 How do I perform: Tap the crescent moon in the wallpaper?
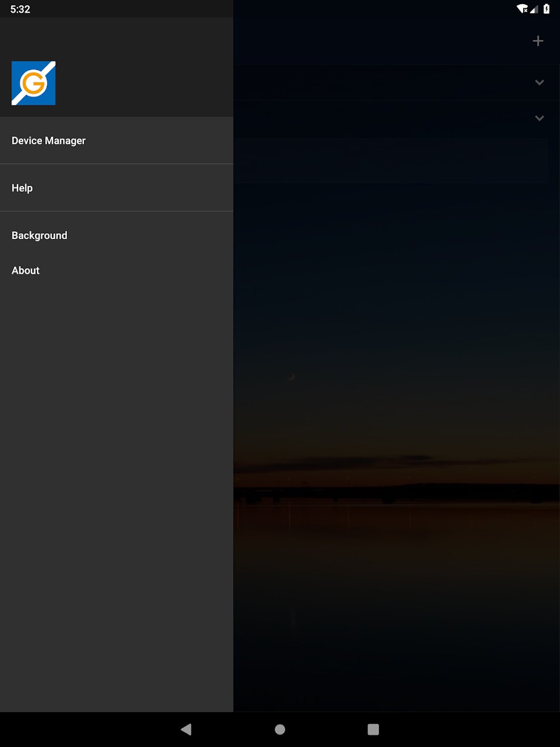tap(291, 377)
